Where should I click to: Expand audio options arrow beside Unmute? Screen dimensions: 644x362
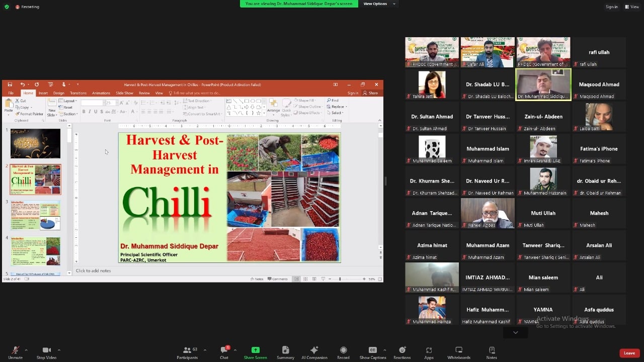tap(26, 350)
